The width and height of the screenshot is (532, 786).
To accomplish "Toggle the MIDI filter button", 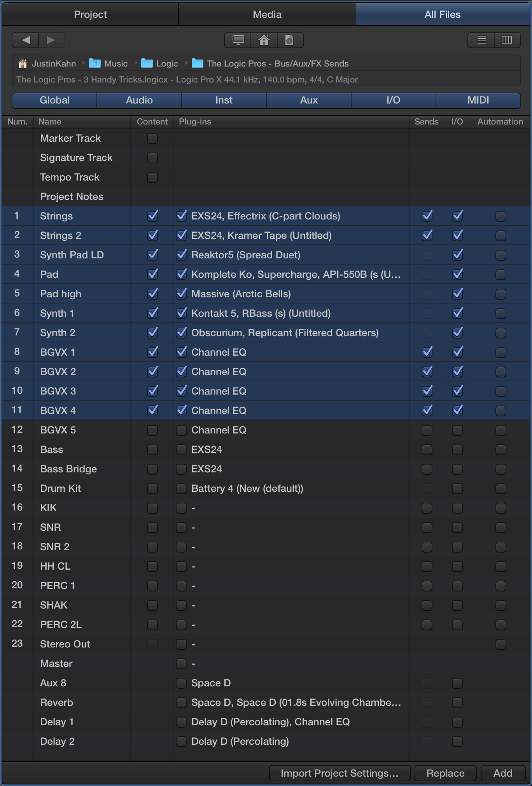I will [478, 100].
